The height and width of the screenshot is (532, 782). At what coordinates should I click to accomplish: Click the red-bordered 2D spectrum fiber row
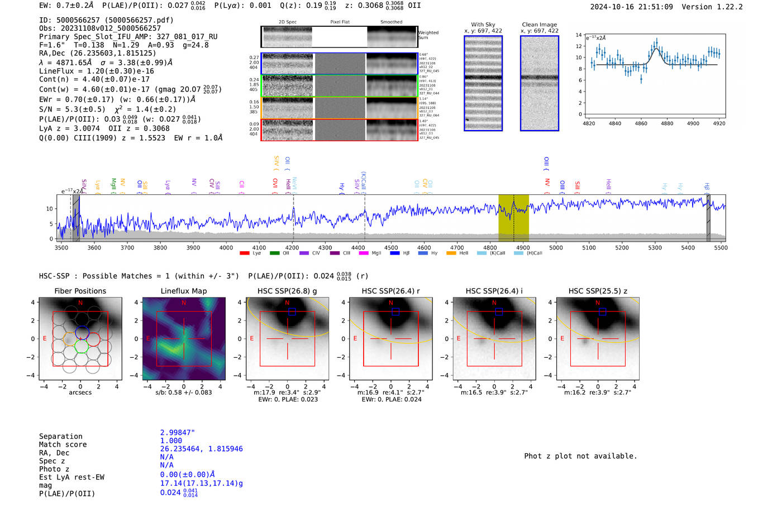pyautogui.click(x=340, y=130)
